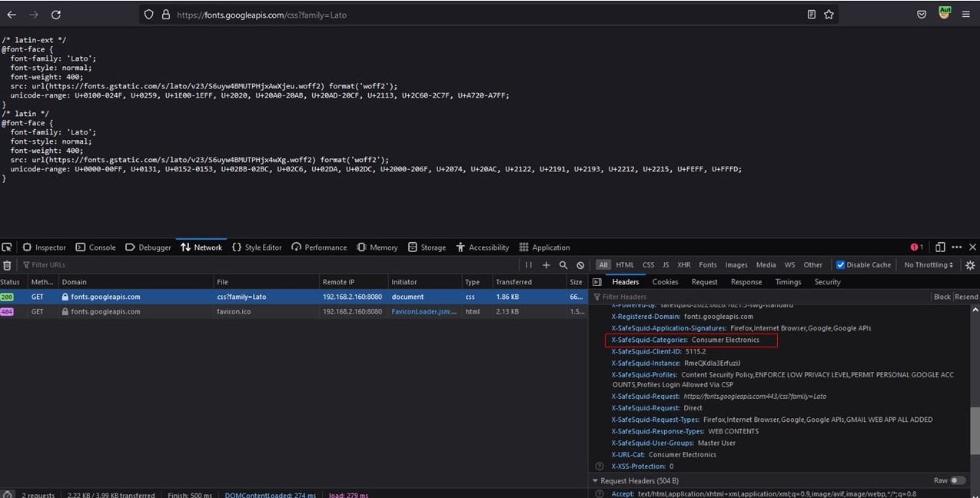Open the Firefox hamburger application menu
980x498 pixels.
(966, 15)
